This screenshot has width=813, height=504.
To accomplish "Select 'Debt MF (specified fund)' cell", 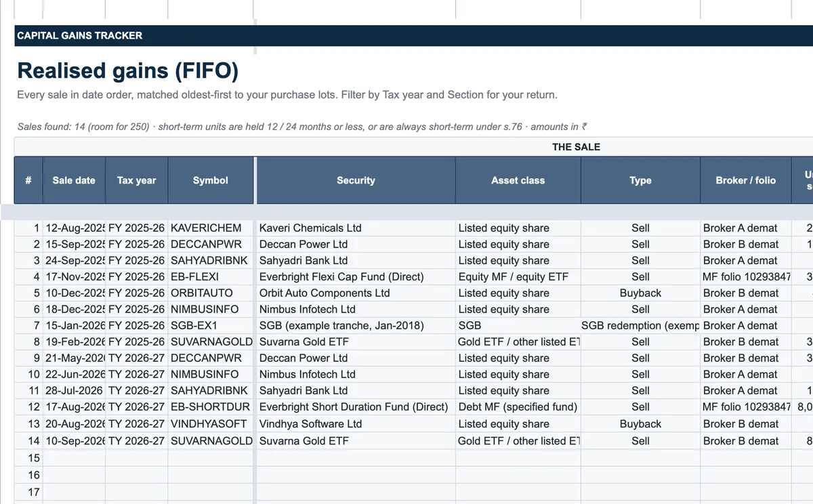I will click(518, 407).
